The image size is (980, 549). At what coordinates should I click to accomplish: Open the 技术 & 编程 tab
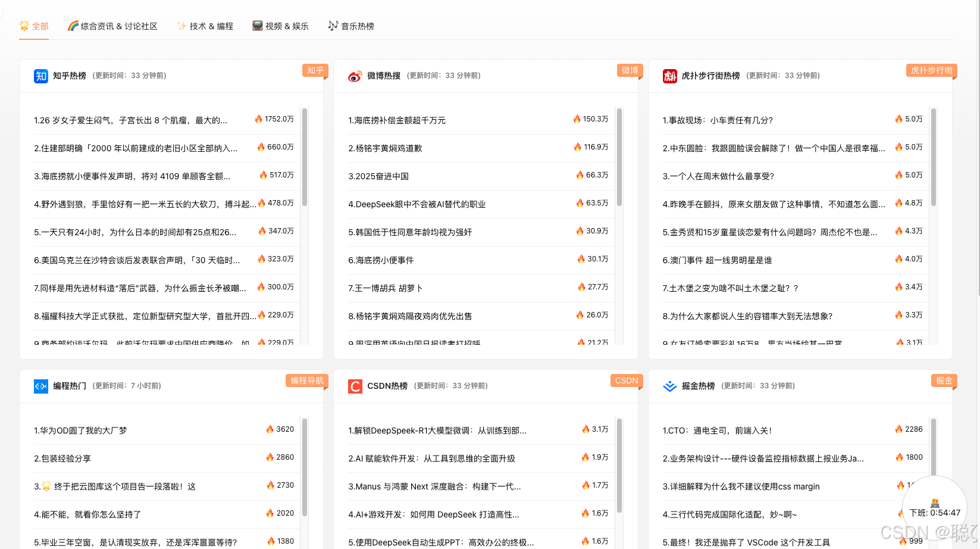point(205,26)
